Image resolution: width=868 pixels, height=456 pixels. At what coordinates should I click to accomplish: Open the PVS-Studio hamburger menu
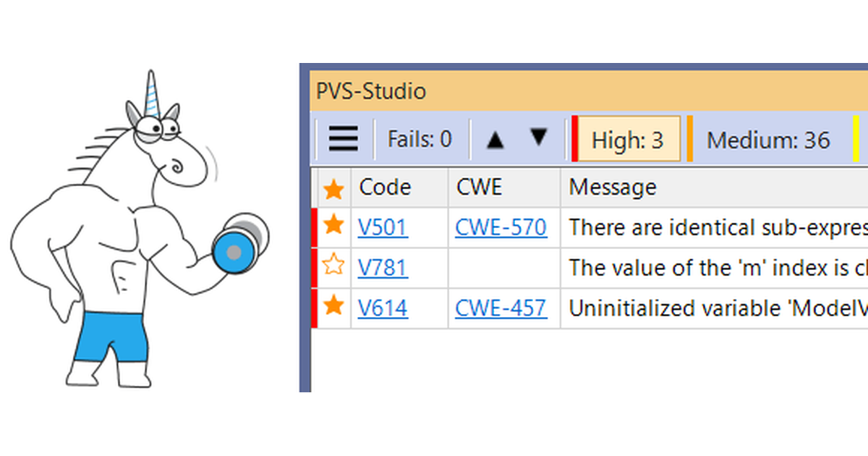(x=343, y=139)
